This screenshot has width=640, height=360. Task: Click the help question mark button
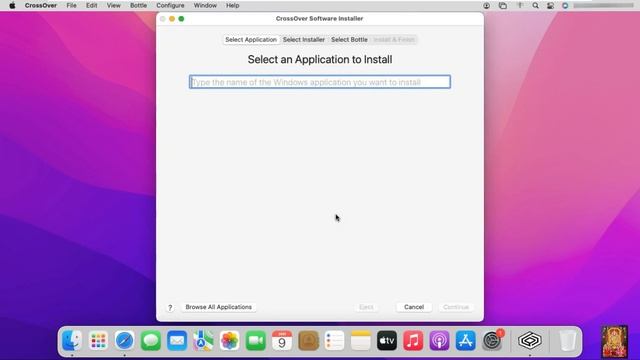click(x=170, y=307)
